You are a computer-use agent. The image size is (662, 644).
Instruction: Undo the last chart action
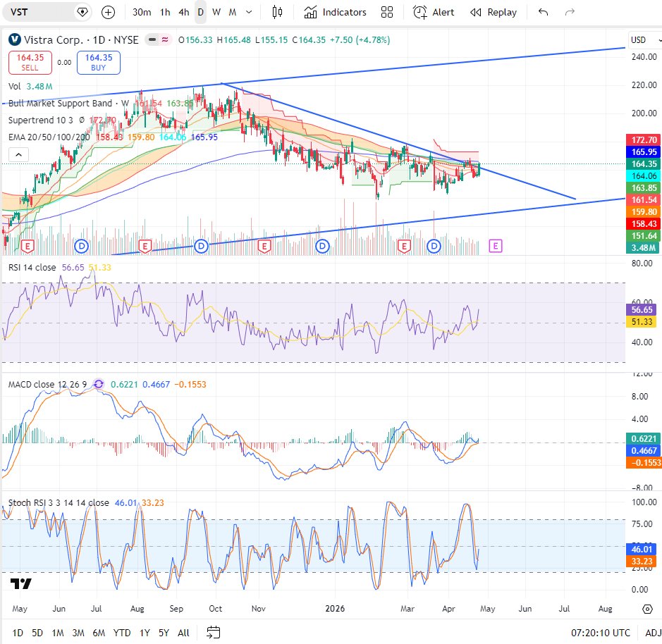click(544, 12)
